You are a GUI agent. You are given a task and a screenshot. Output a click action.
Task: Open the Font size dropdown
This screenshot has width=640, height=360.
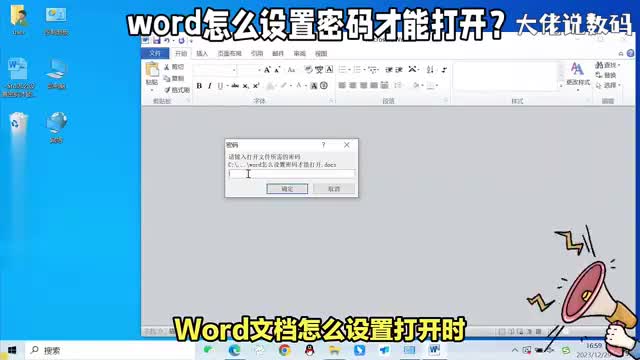[259, 70]
